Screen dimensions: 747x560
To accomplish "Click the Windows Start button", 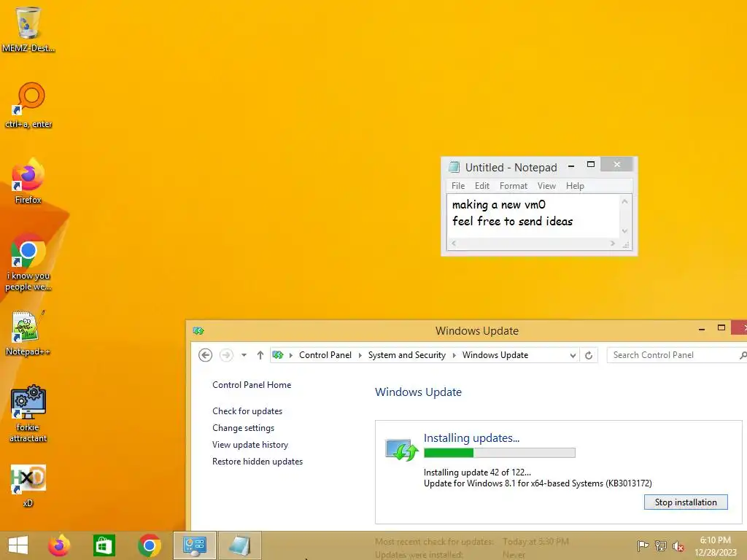I will point(18,545).
